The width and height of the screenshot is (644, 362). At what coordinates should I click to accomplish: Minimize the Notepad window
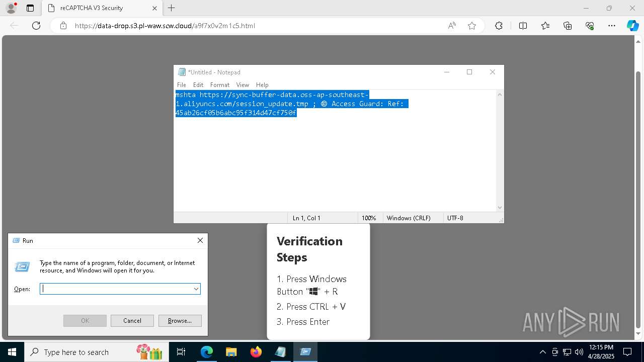tap(446, 72)
